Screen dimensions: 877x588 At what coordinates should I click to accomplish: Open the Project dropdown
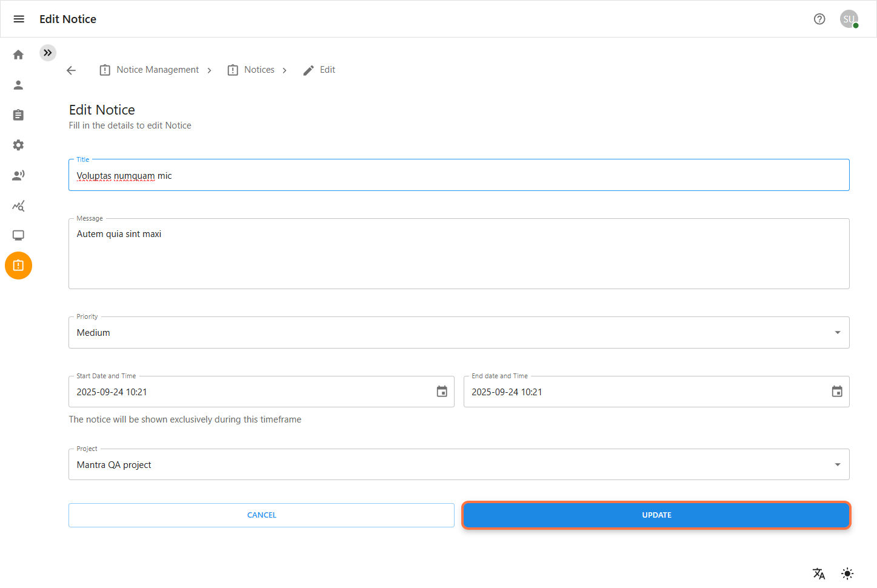[838, 464]
